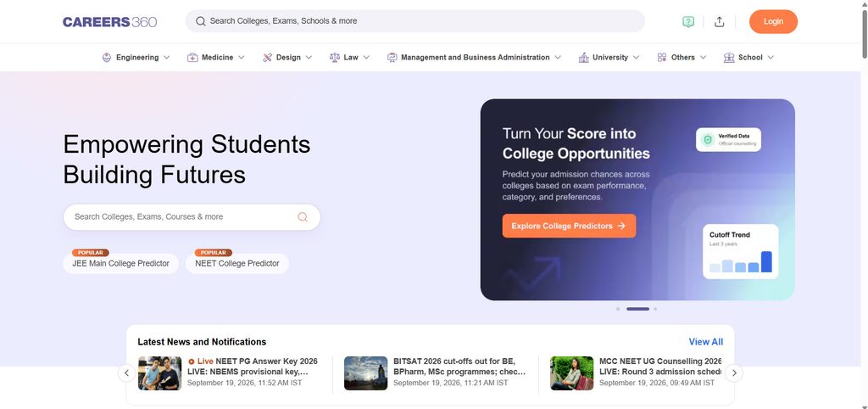The image size is (868, 409).
Task: Expand the Medicine dropdown chevron
Action: 242,57
